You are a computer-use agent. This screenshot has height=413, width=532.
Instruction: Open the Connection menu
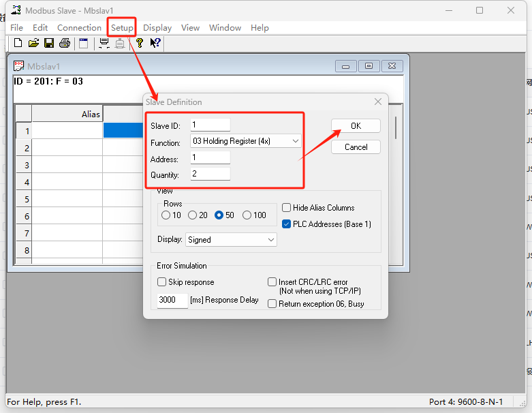(x=79, y=28)
